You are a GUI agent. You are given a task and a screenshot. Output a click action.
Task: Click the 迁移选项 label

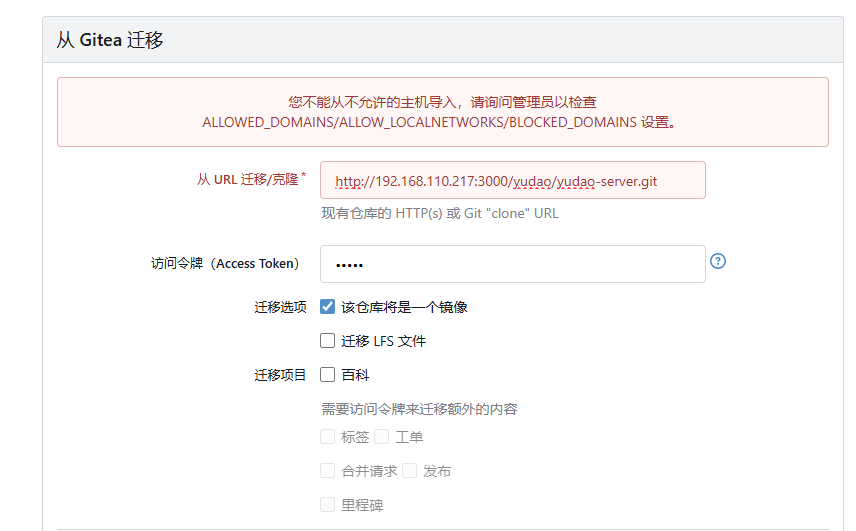(x=281, y=307)
